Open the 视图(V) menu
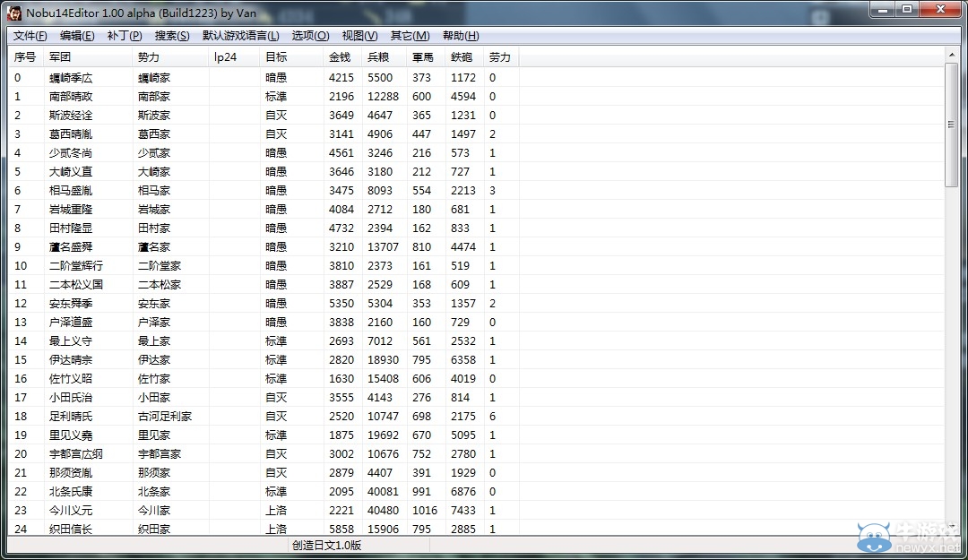Screen dimensions: 968x560 [360, 36]
